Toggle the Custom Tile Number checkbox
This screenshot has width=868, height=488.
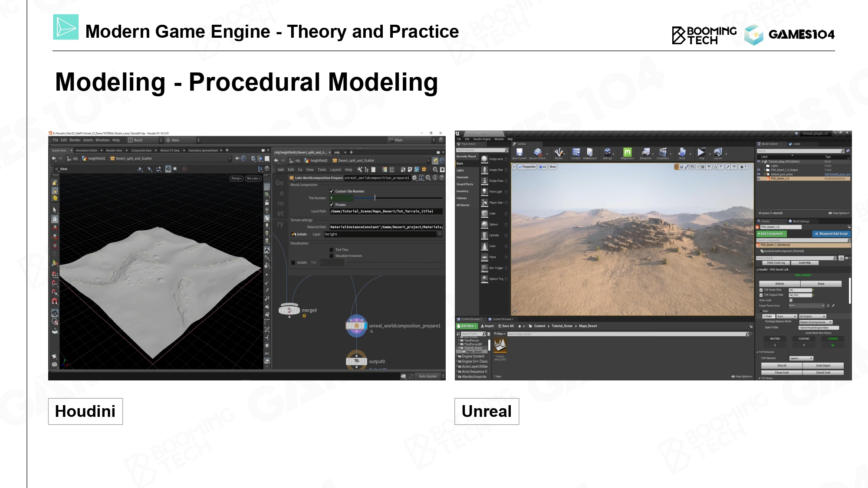click(332, 191)
